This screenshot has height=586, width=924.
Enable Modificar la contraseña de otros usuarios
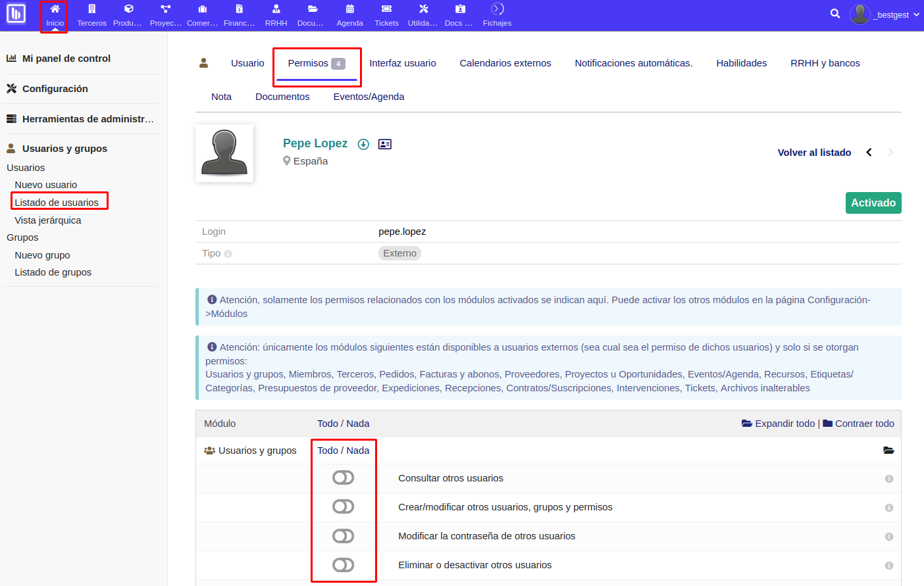click(343, 535)
